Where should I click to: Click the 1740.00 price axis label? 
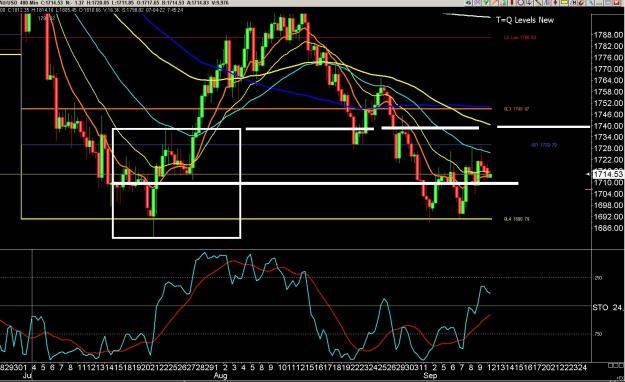point(609,126)
